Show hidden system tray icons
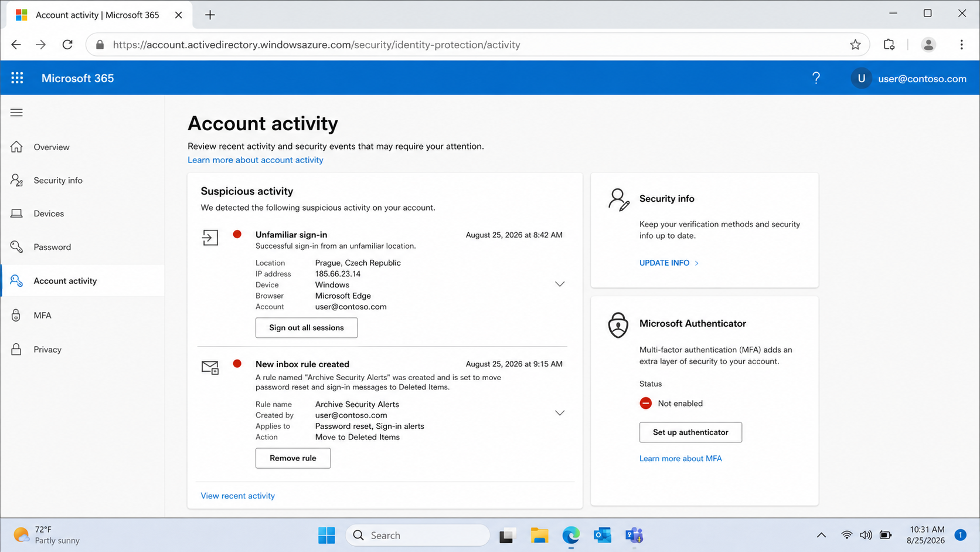This screenshot has height=552, width=980. (x=821, y=535)
